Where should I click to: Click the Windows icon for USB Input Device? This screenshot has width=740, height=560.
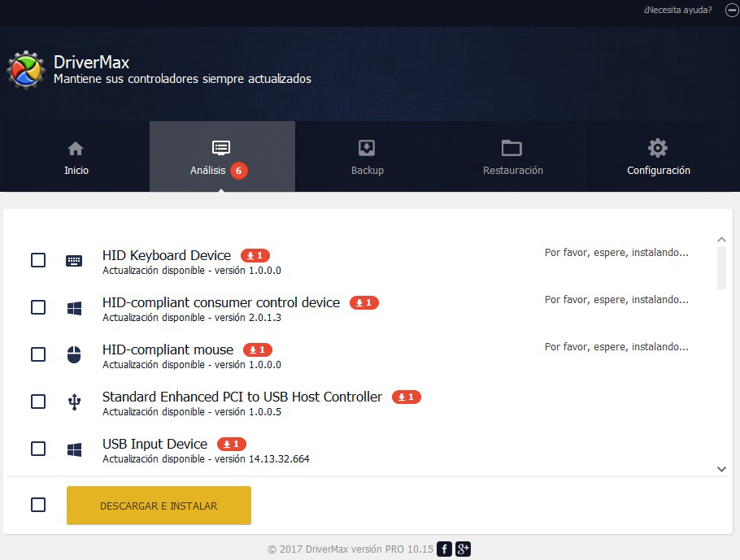tap(74, 449)
